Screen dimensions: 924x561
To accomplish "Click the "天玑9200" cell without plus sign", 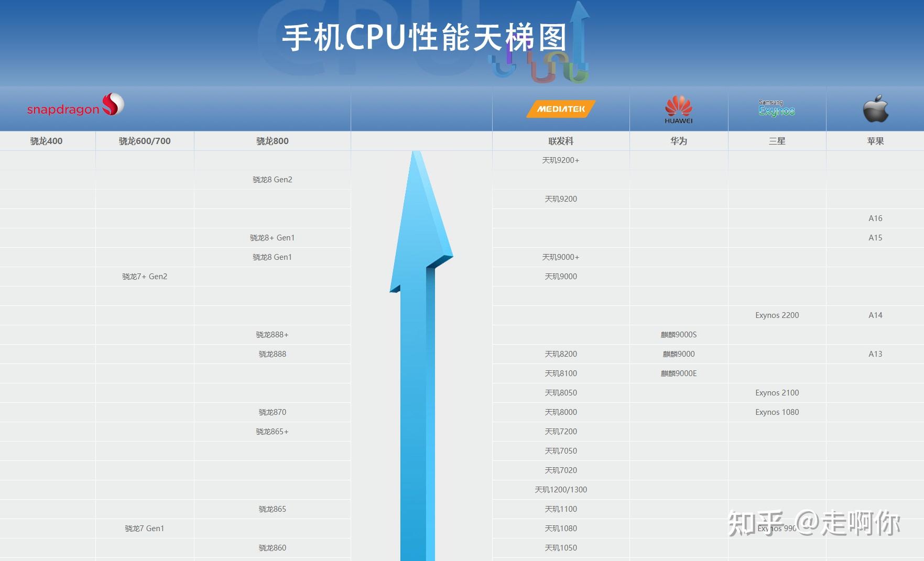I will pos(561,199).
